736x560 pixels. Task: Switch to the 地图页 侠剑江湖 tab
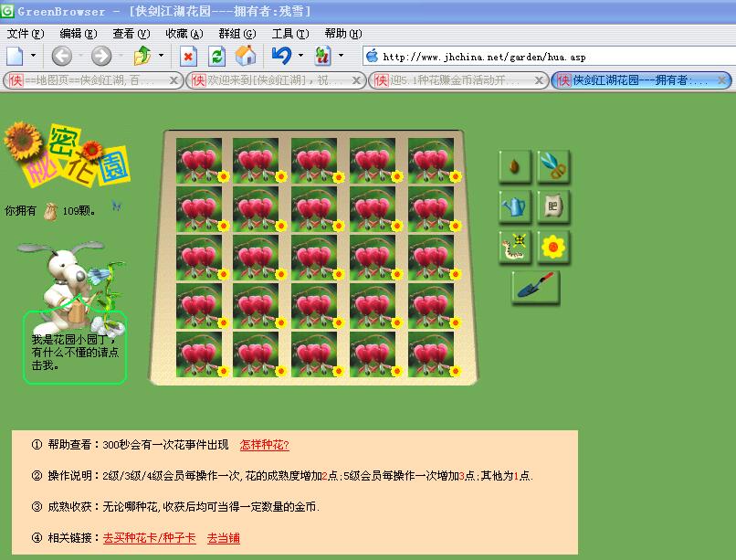93,80
